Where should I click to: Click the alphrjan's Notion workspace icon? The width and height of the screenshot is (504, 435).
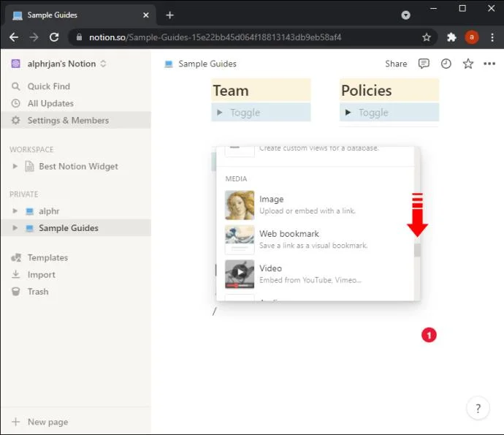[16, 64]
